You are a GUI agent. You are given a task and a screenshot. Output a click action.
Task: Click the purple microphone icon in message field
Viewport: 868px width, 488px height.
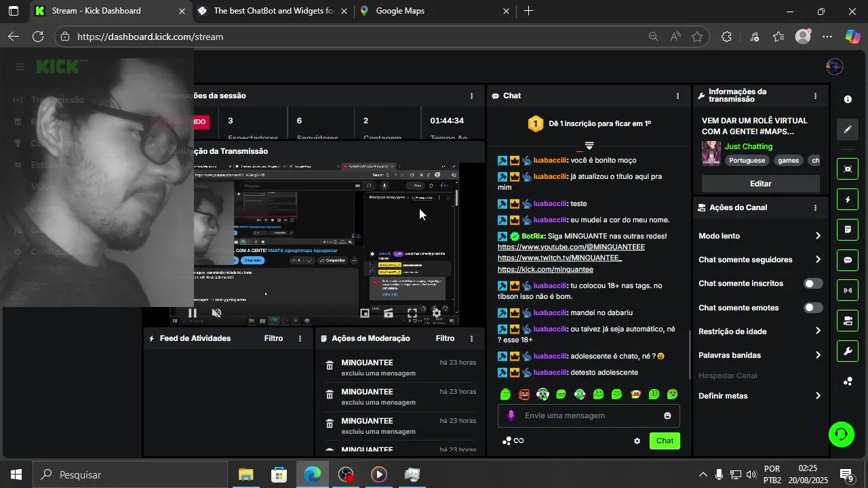coord(511,415)
